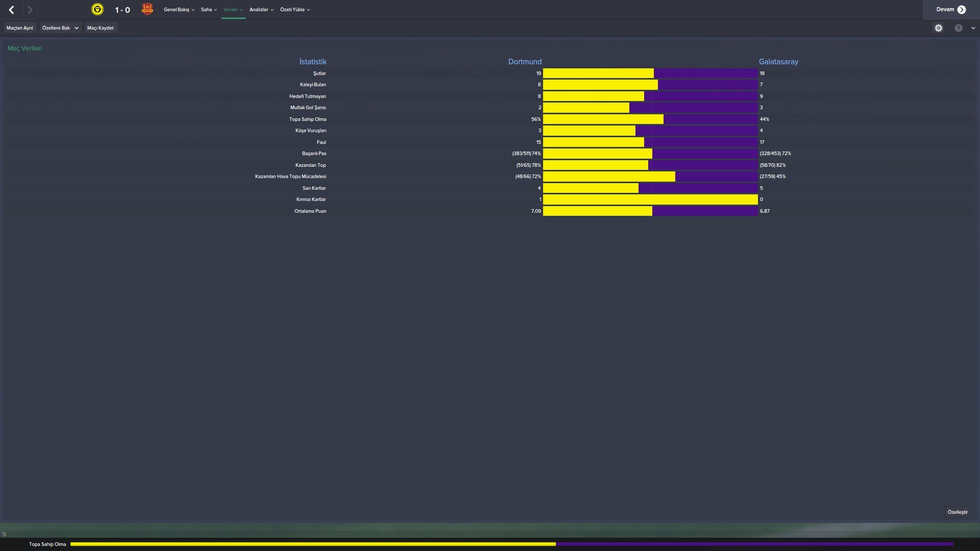
Task: Click the Özelleştir button
Action: (958, 512)
